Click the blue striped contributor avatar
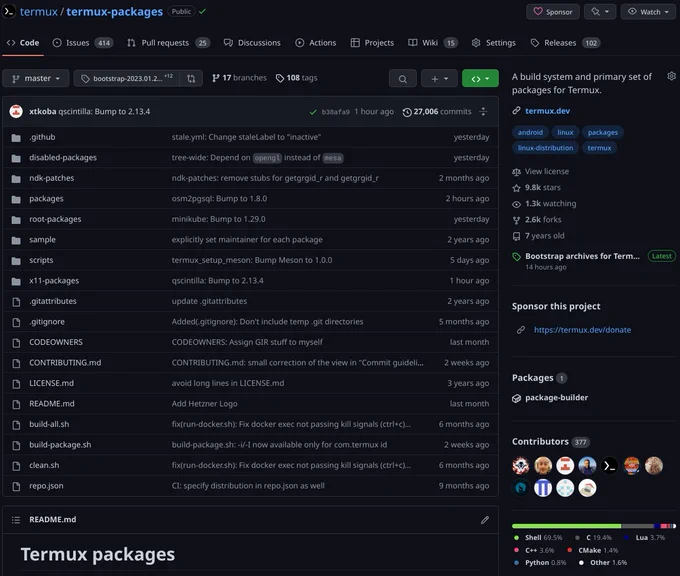The width and height of the screenshot is (680, 576). pyautogui.click(x=543, y=488)
